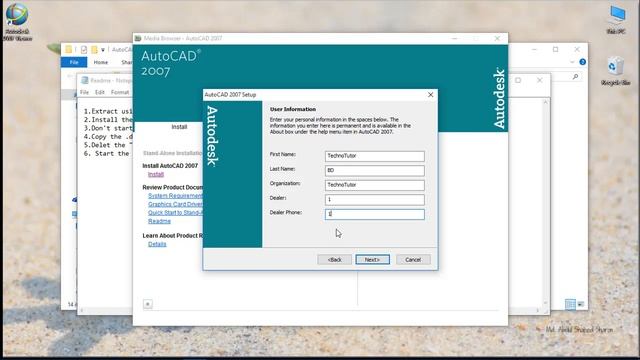Select the Install tab in Media Browser

179,127
